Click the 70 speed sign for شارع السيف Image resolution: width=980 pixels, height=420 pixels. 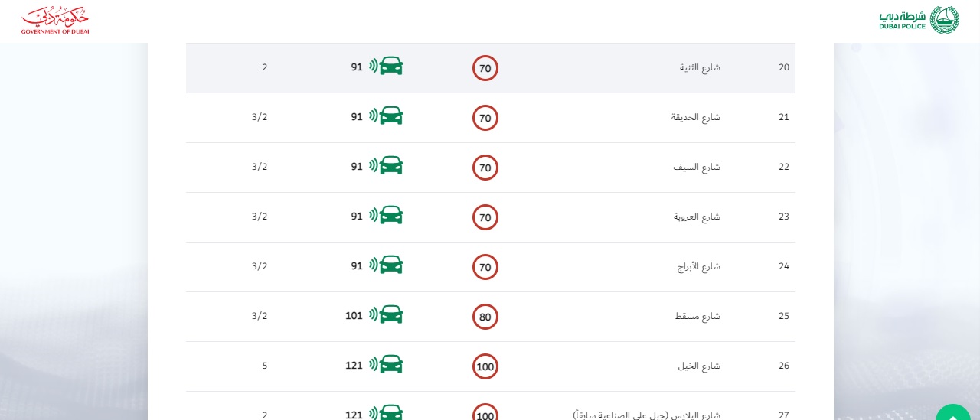[x=485, y=168]
